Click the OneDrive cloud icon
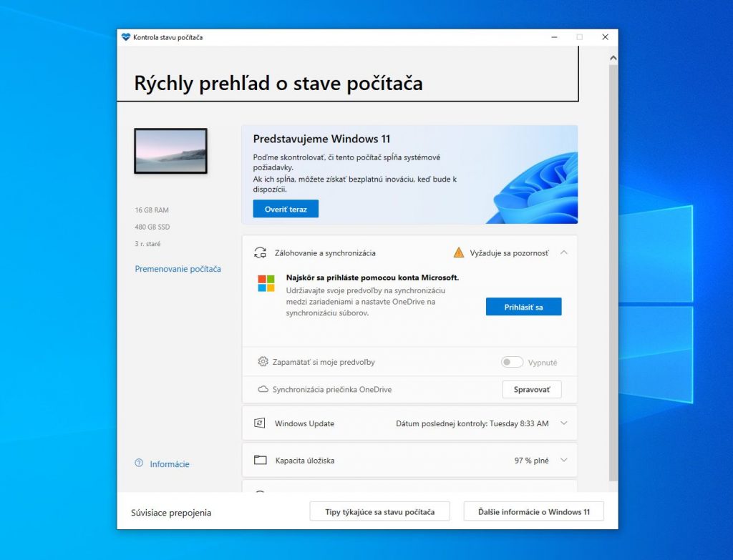 tap(263, 390)
